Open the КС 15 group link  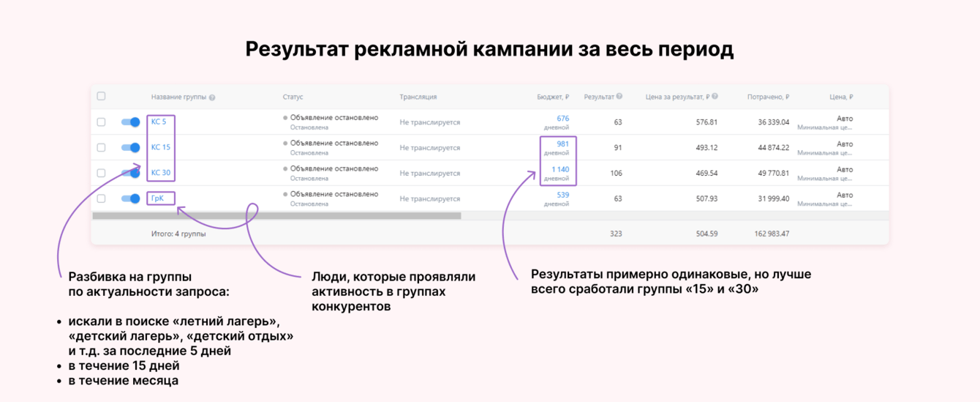coord(161,147)
